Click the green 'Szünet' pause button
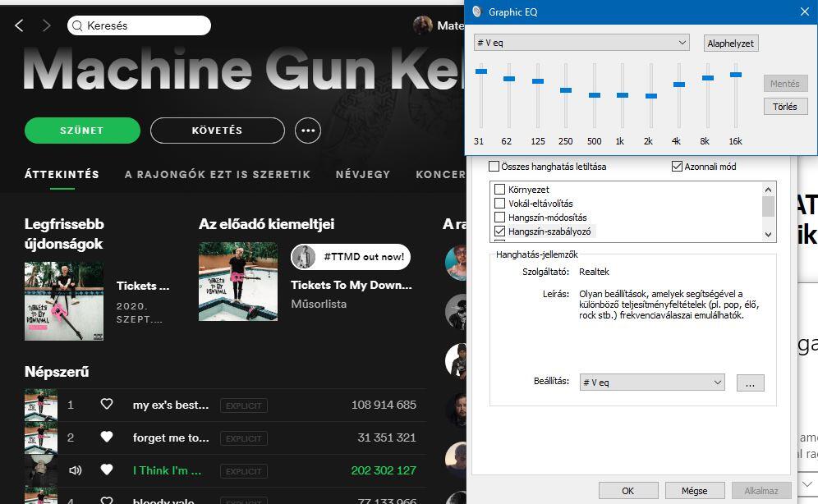818x504 pixels. click(x=80, y=130)
